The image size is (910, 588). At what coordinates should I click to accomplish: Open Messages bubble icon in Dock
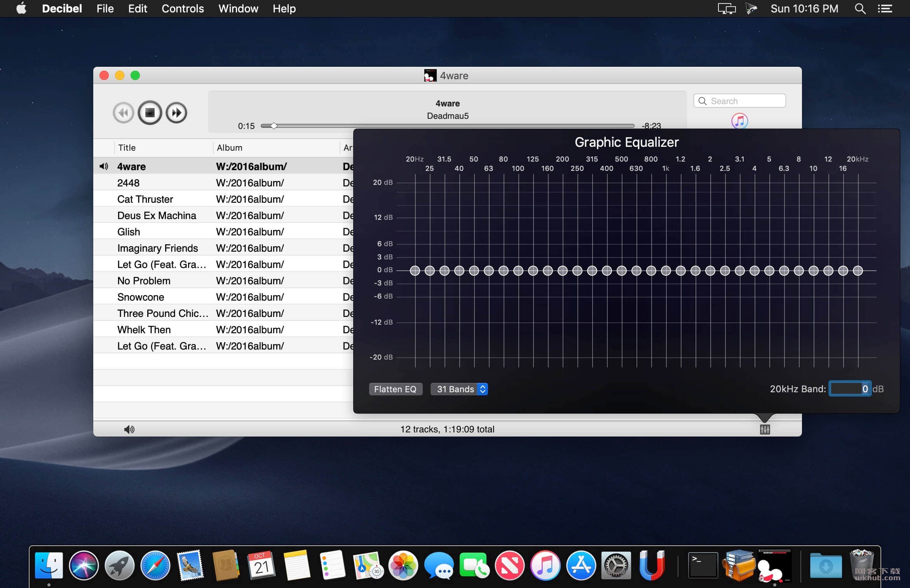point(439,566)
